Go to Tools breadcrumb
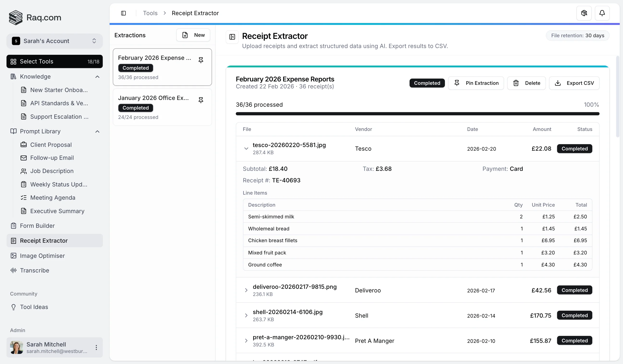Viewport: 623px width, 364px height. [150, 13]
